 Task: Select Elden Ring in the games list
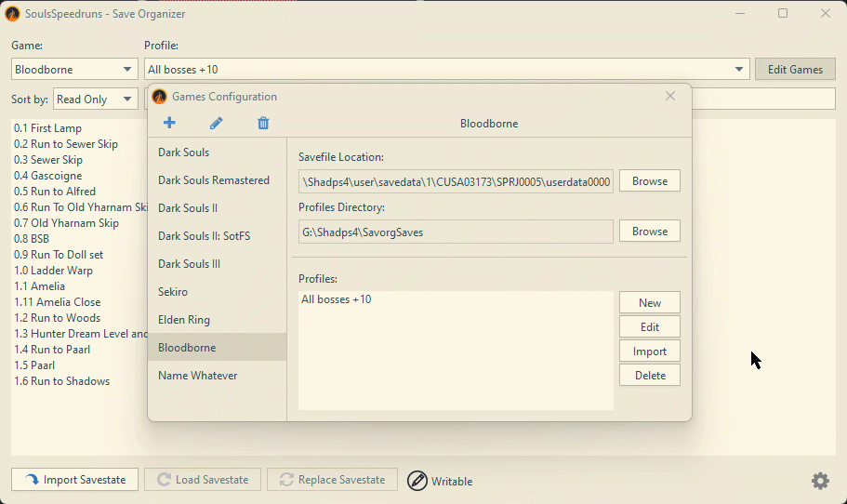tap(184, 320)
